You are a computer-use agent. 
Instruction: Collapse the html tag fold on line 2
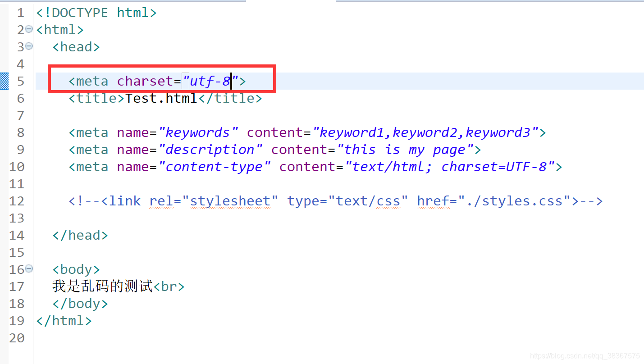click(x=29, y=29)
